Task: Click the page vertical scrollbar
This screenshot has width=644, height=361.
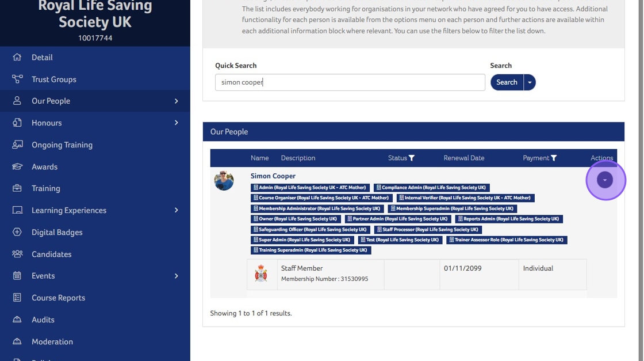Action: coord(641,181)
